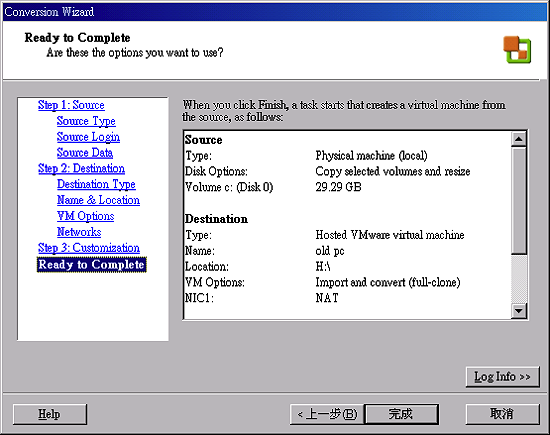550x435 pixels.
Task: Click summary scrollbar down arrow
Action: 519,311
